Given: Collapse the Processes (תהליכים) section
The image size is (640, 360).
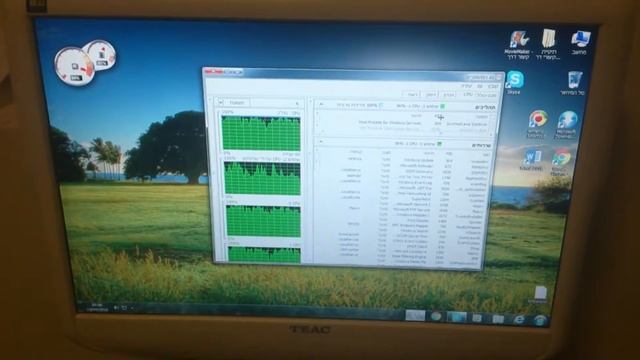Looking at the screenshot, I should tap(321, 104).
